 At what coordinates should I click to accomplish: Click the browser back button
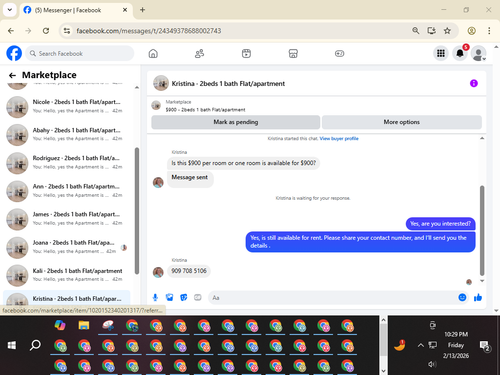[11, 31]
